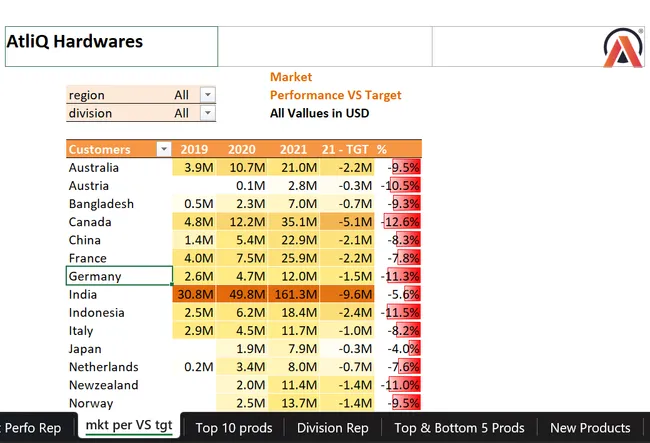Click the division filter label cell

[x=90, y=113]
